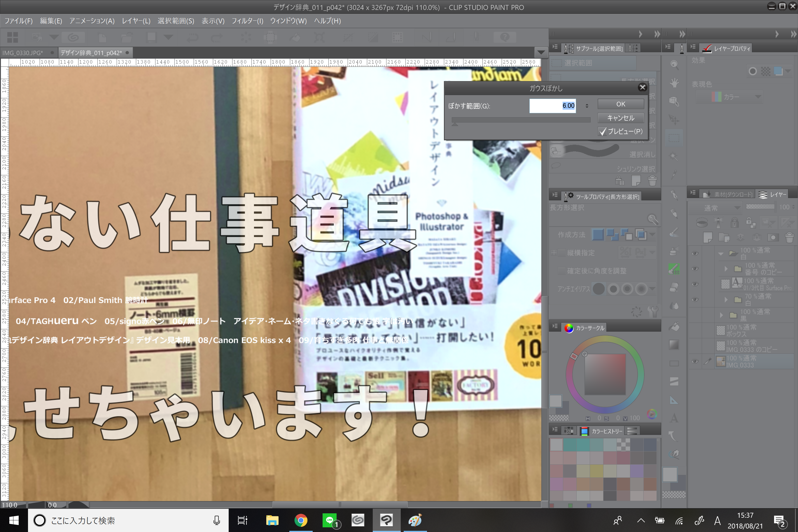The width and height of the screenshot is (798, 532).
Task: Click the New layer folder icon
Action: point(724,237)
